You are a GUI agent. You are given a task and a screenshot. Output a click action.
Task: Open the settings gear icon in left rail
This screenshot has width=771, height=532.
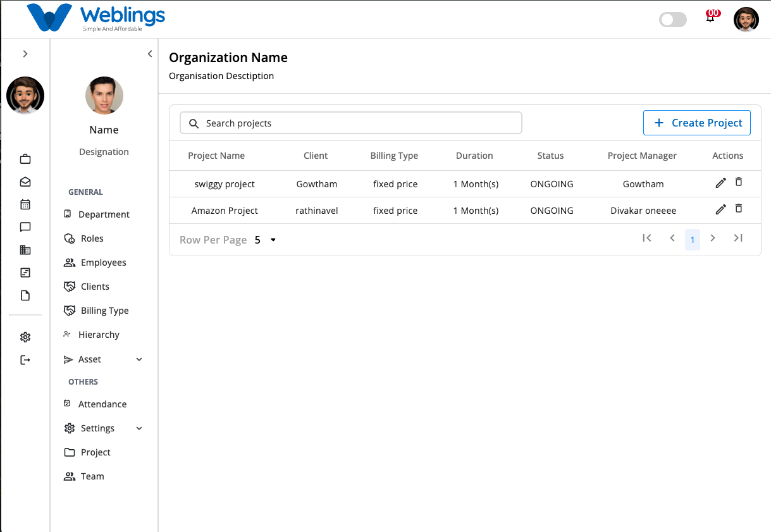click(25, 337)
